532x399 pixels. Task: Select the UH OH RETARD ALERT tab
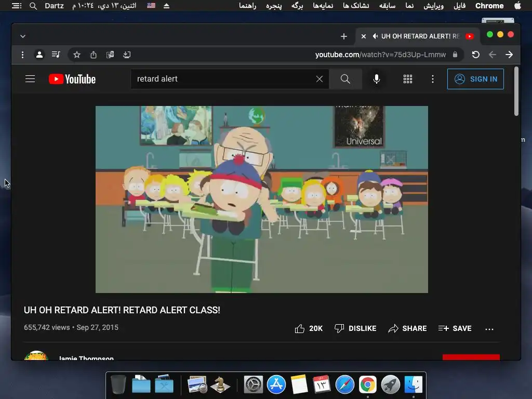419,36
